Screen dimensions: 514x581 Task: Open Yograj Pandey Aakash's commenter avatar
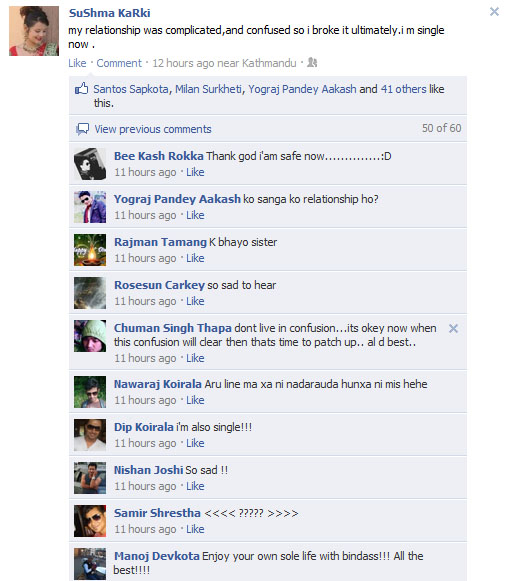coord(90,207)
